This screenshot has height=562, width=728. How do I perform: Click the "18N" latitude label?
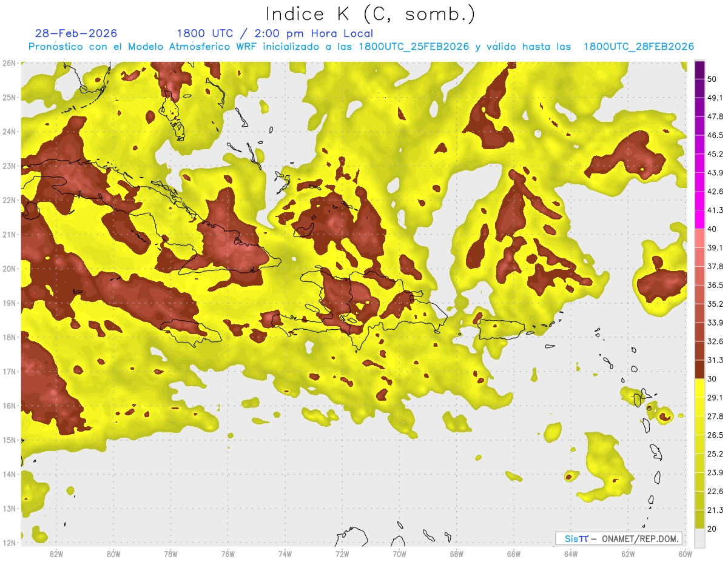8,337
